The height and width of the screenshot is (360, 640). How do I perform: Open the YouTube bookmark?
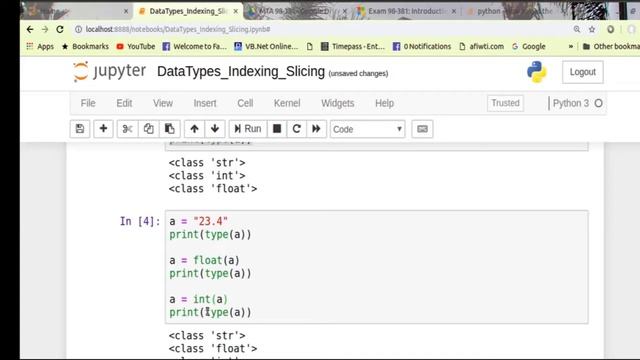pos(136,47)
